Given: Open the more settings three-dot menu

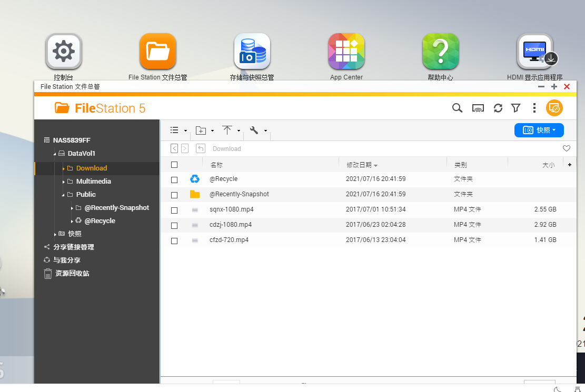Looking at the screenshot, I should pos(534,108).
